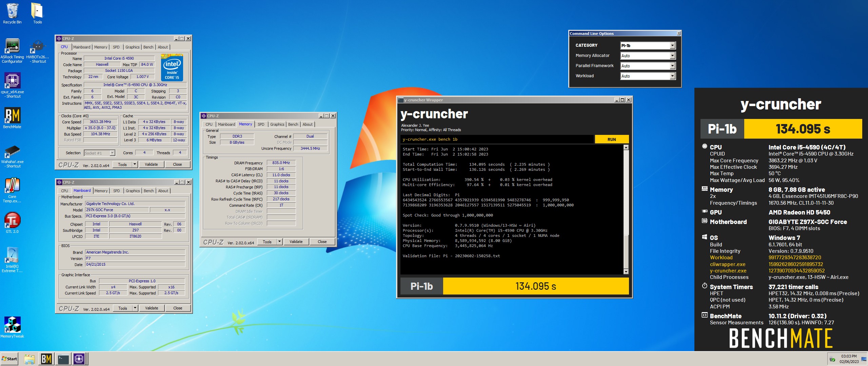This screenshot has height=366, width=868.
Task: Switch to Graphics tab in Memory CPU-Z window
Action: (x=277, y=124)
